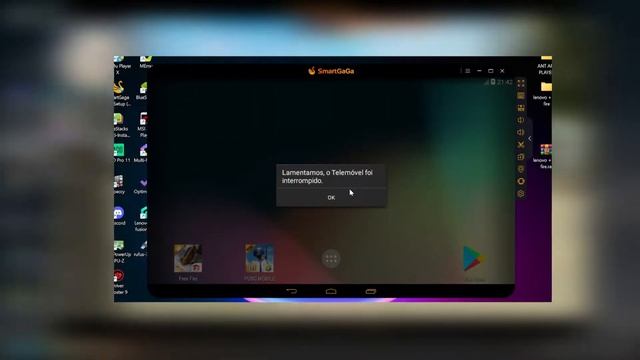Open the Android app drawer
This screenshot has height=360, width=640.
(x=331, y=259)
